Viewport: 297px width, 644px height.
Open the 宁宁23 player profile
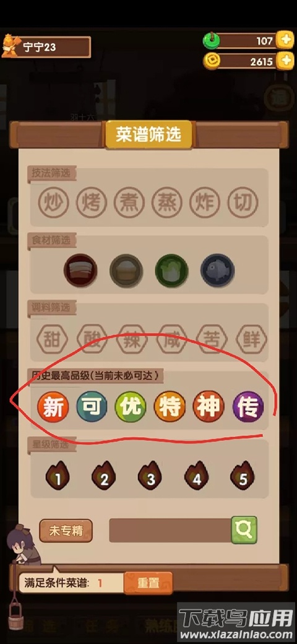click(46, 47)
